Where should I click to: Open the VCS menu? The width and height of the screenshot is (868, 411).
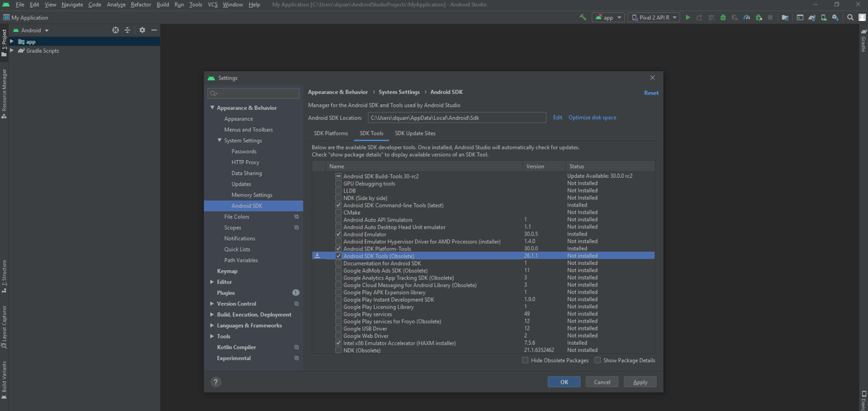tap(213, 4)
